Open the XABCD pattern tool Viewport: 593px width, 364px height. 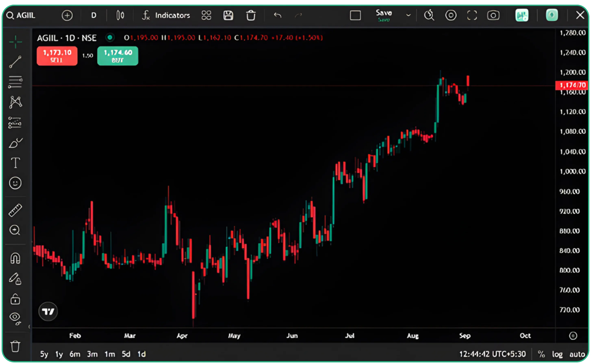tap(15, 102)
